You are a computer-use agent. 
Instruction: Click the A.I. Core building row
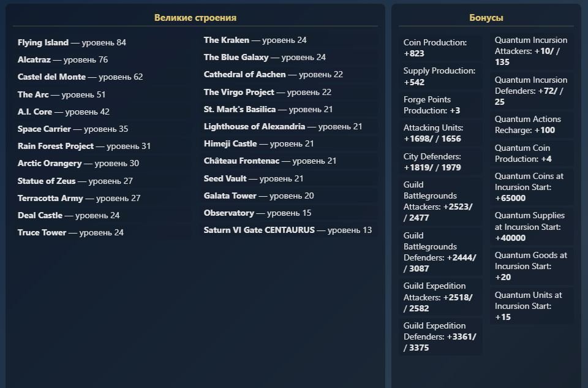coord(64,112)
